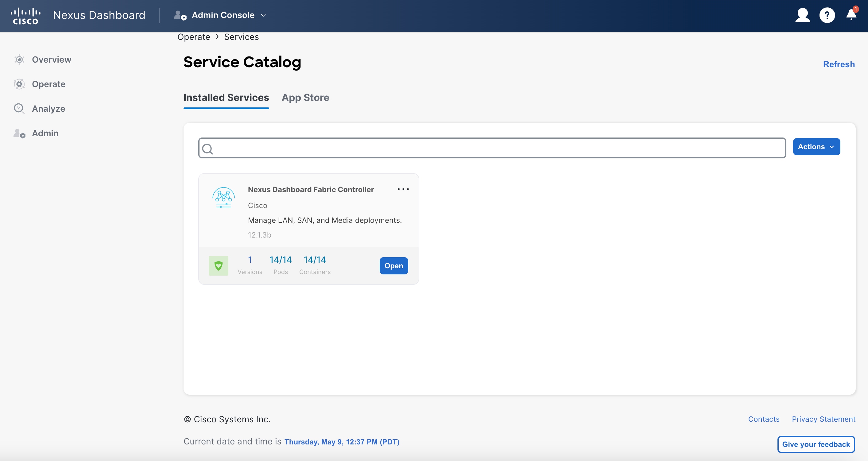Viewport: 868px width, 461px height.
Task: Click the Cisco Systems Inc. copyright text
Action: coord(227,419)
